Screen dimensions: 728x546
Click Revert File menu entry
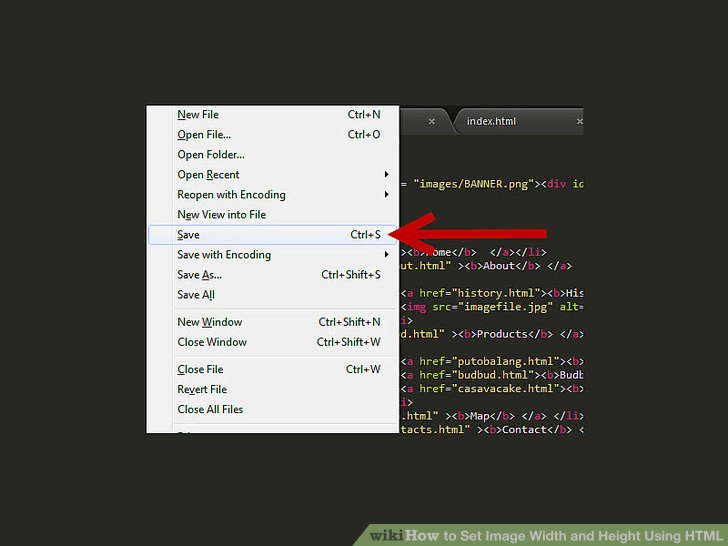pos(273,389)
